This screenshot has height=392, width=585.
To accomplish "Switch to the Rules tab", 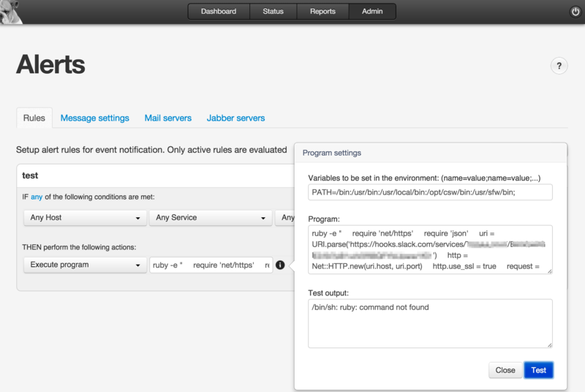I will point(34,118).
